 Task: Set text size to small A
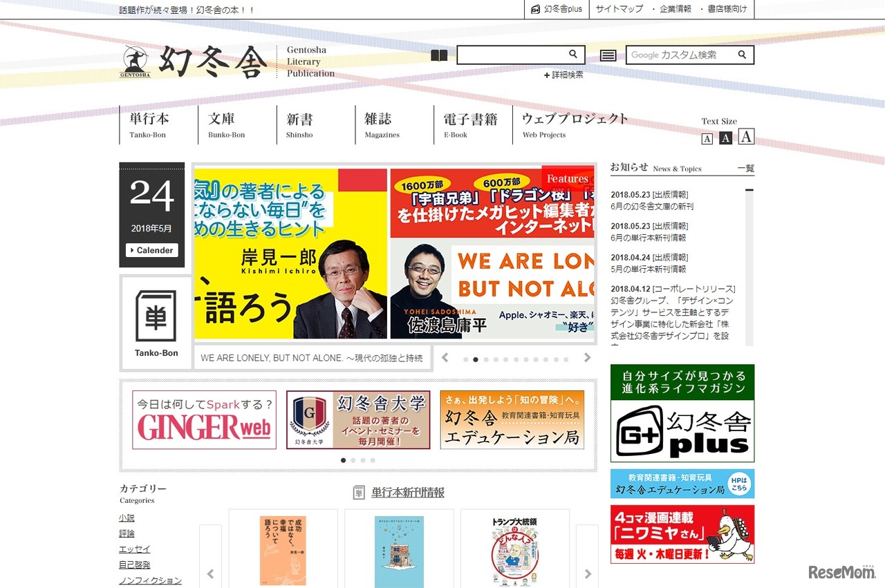(707, 139)
